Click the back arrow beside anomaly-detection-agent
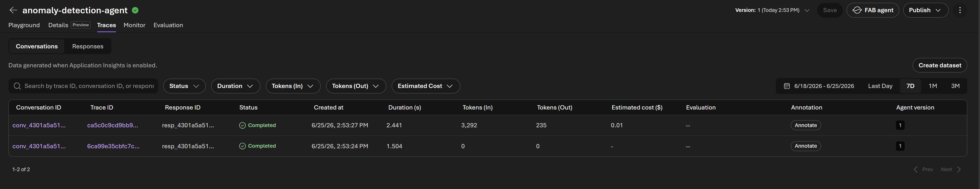The image size is (980, 189). (x=13, y=10)
